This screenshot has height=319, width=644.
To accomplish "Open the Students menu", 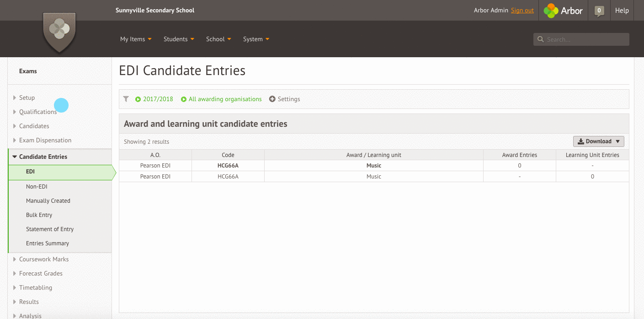I will pos(179,39).
